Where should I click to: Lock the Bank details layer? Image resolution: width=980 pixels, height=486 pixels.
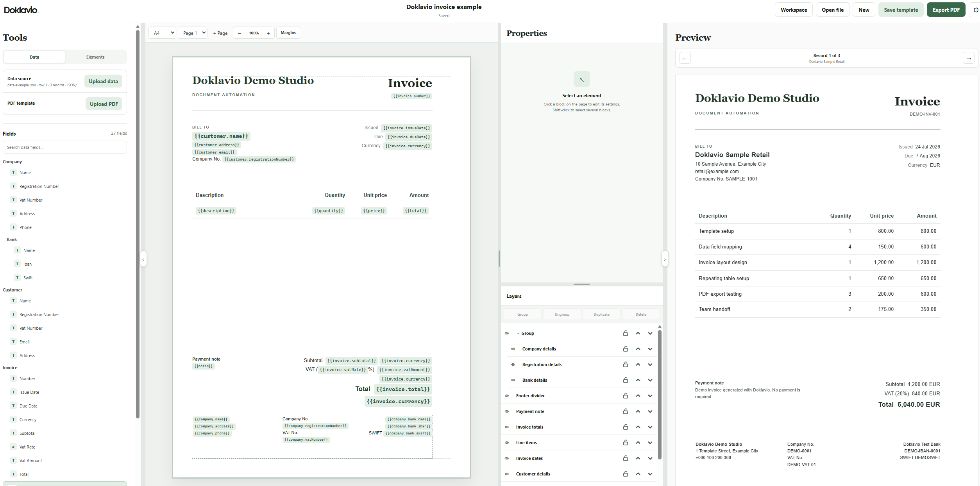626,380
